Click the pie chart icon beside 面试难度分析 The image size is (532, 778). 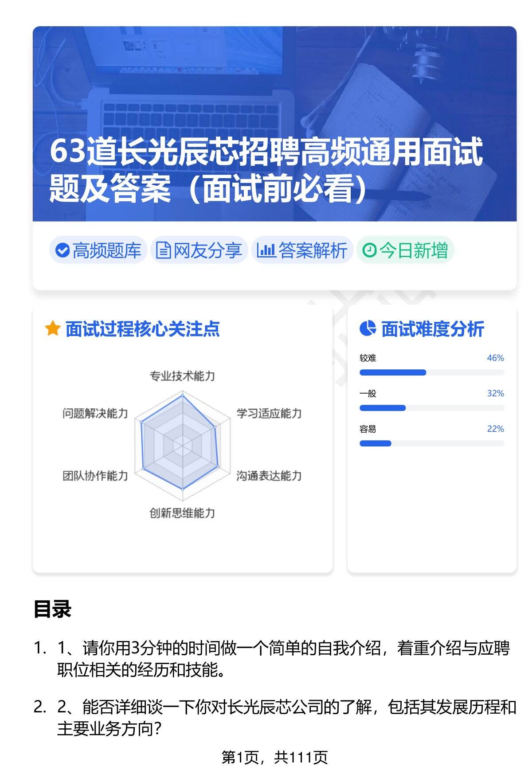[x=368, y=329]
